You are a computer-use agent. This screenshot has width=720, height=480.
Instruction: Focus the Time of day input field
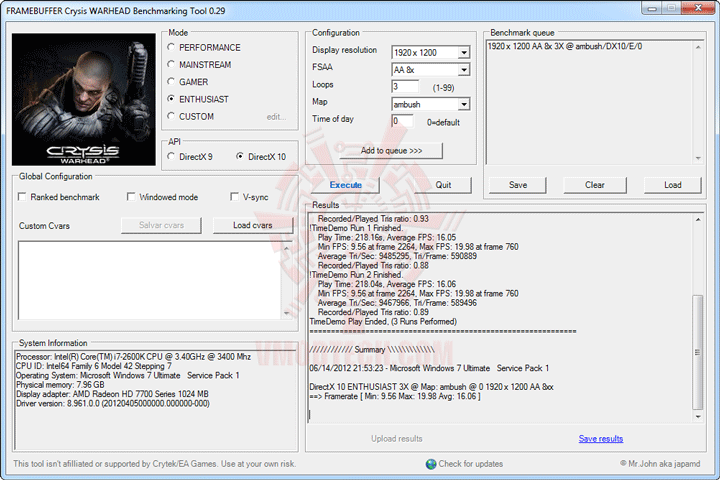pyautogui.click(x=402, y=121)
